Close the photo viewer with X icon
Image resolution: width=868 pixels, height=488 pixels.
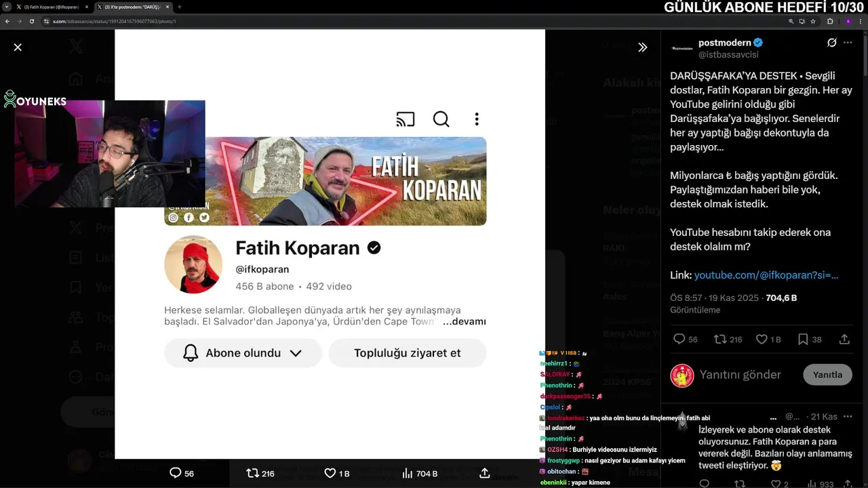[x=18, y=47]
